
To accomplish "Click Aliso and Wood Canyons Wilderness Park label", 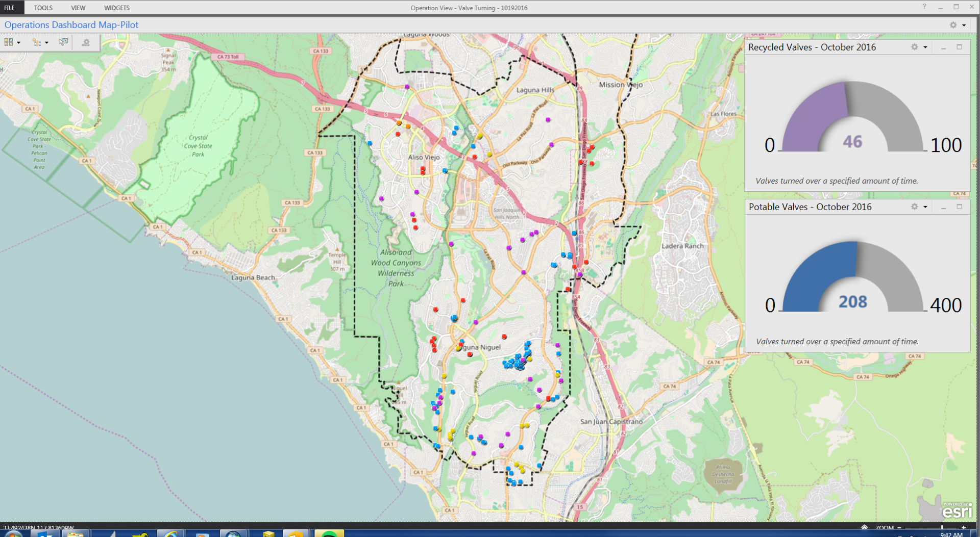I will (396, 268).
